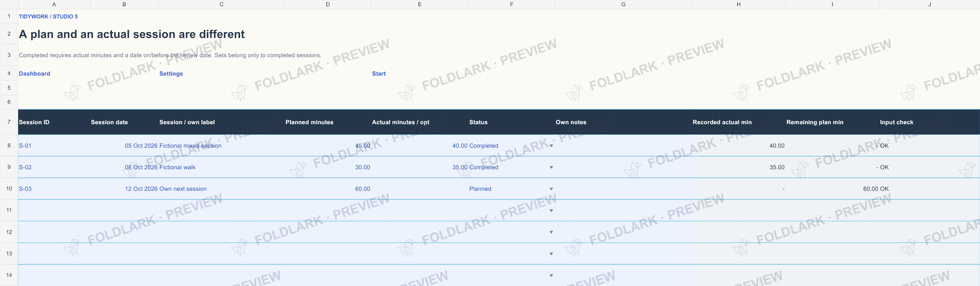Open the Status dropdown arrow in row 13
980x286 pixels.
point(551,254)
